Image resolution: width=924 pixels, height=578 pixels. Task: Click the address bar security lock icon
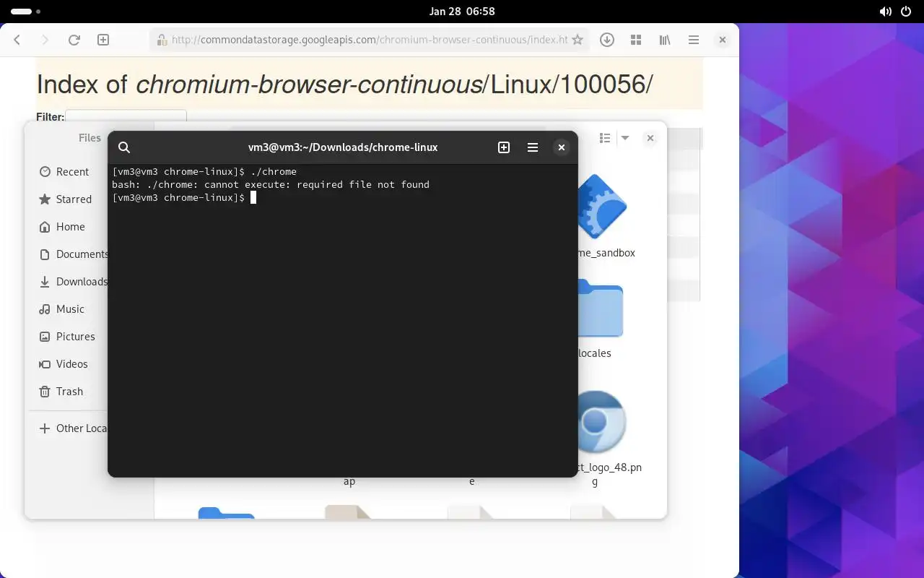[x=162, y=40]
